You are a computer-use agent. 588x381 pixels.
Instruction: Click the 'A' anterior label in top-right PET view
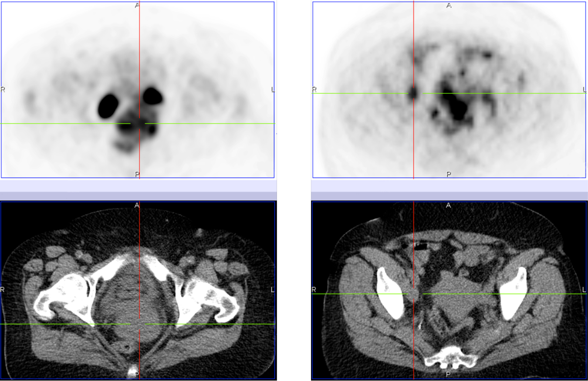[449, 6]
